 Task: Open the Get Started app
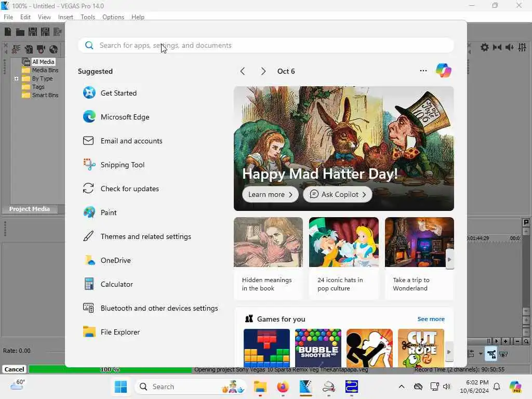click(x=110, y=92)
